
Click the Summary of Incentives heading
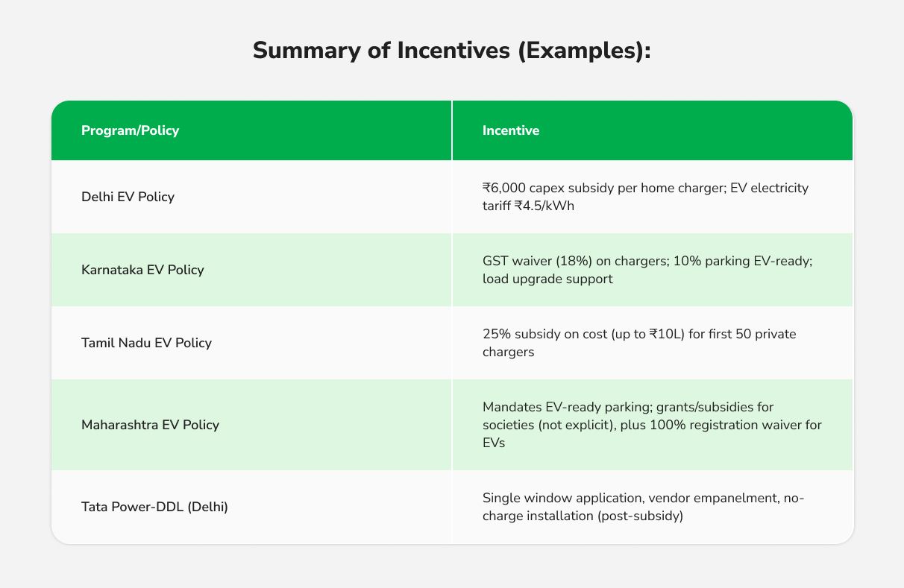pos(452,51)
